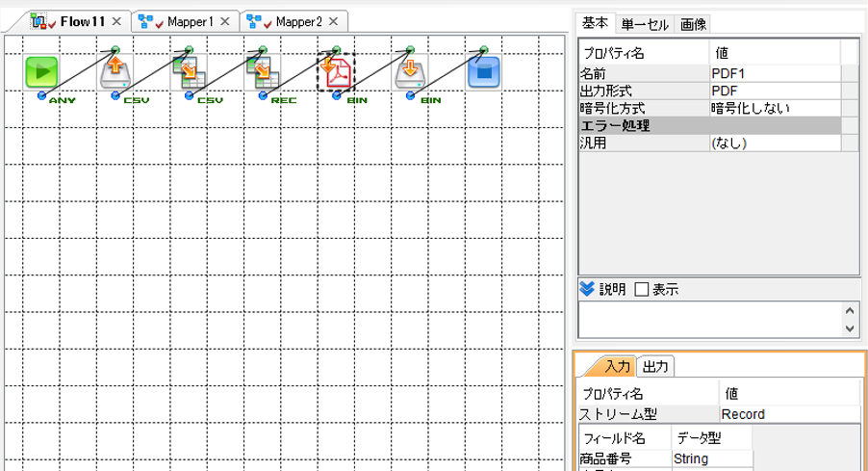
Task: Enable the 表示 checkbox
Action: 642,289
